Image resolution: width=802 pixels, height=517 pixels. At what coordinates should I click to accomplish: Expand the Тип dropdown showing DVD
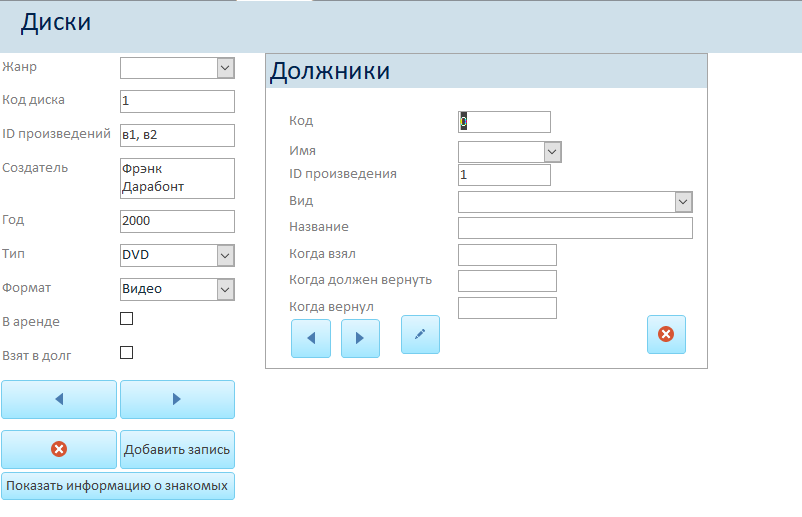225,255
